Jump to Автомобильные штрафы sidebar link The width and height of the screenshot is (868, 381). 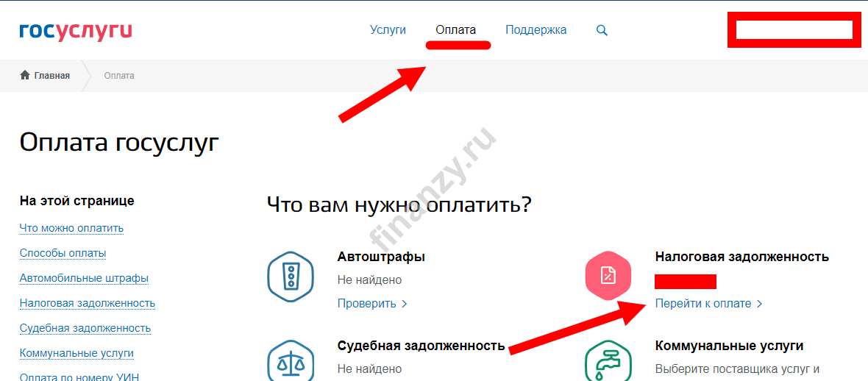tap(84, 278)
